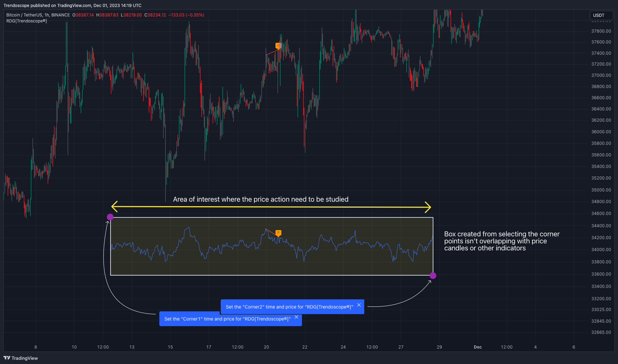Click the "Area of interest" annotation text
Viewport: 618px width, 364px height.
click(261, 200)
